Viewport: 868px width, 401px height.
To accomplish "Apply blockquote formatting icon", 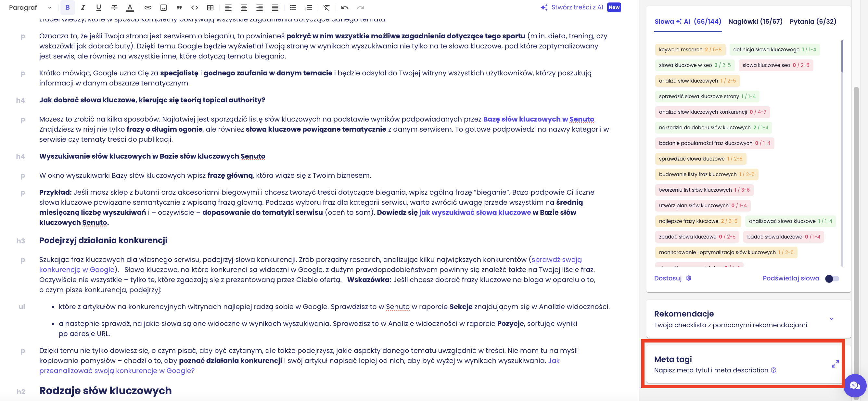I will click(179, 7).
